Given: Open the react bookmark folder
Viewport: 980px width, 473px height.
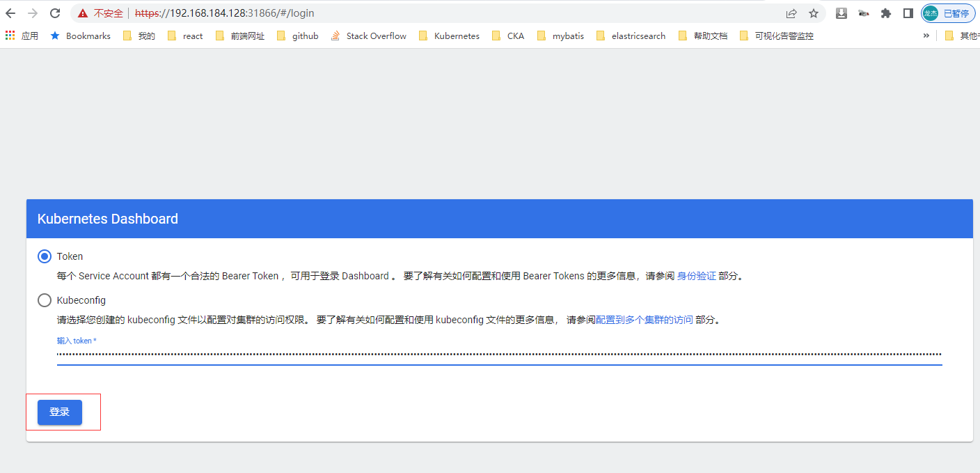Looking at the screenshot, I should tap(185, 36).
